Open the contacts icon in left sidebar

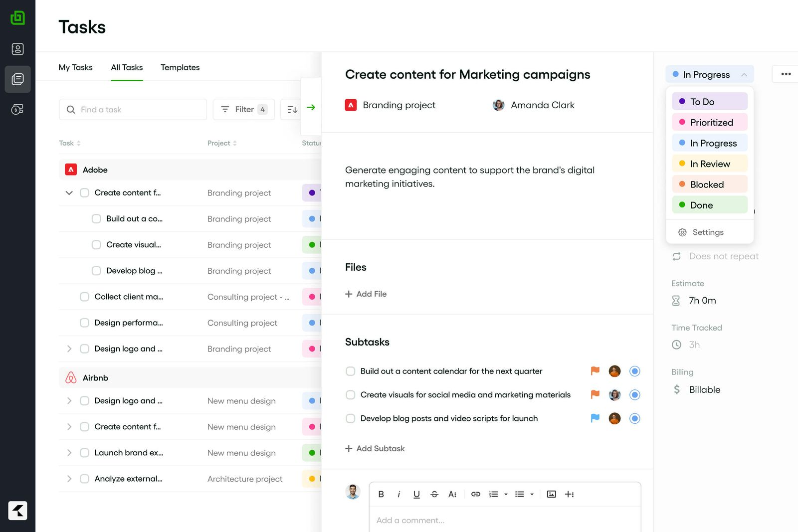point(17,49)
